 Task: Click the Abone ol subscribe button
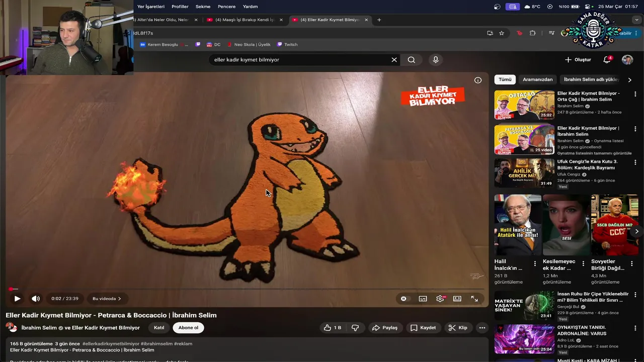[x=188, y=328]
